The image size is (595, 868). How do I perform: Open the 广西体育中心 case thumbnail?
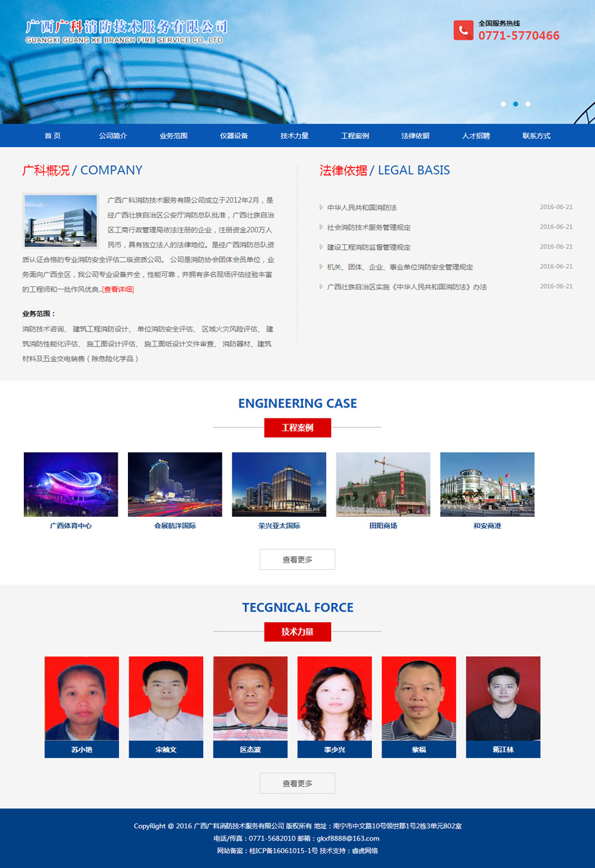tap(70, 485)
